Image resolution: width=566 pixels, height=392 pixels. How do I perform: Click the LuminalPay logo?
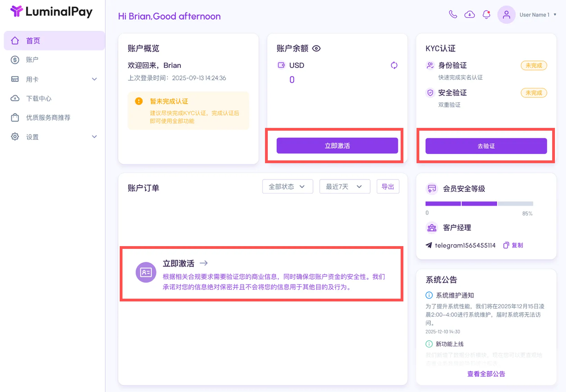click(x=51, y=11)
